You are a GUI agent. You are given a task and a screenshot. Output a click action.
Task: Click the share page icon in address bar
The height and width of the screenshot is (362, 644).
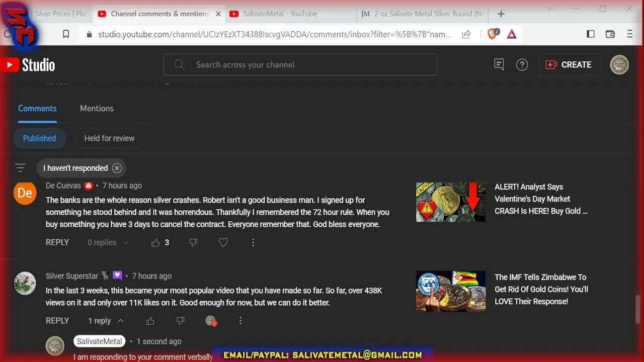click(x=466, y=34)
